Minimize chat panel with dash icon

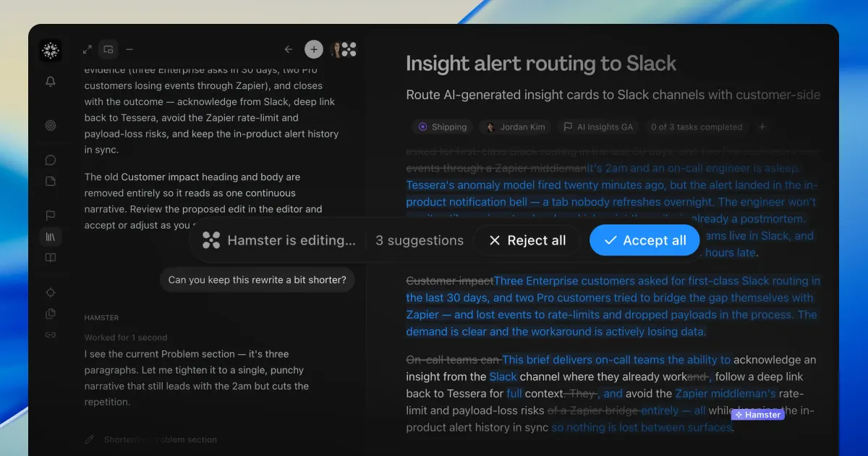tap(129, 49)
